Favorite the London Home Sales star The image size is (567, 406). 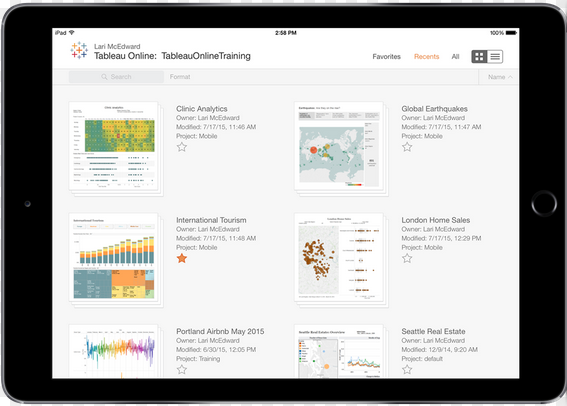click(x=407, y=258)
